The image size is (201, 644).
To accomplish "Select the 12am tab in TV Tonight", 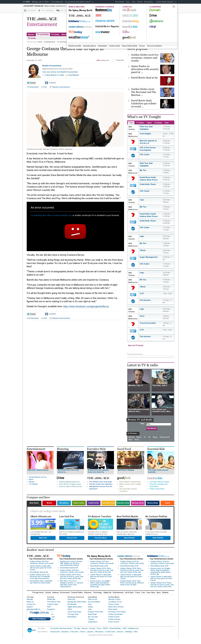I will coord(149,123).
